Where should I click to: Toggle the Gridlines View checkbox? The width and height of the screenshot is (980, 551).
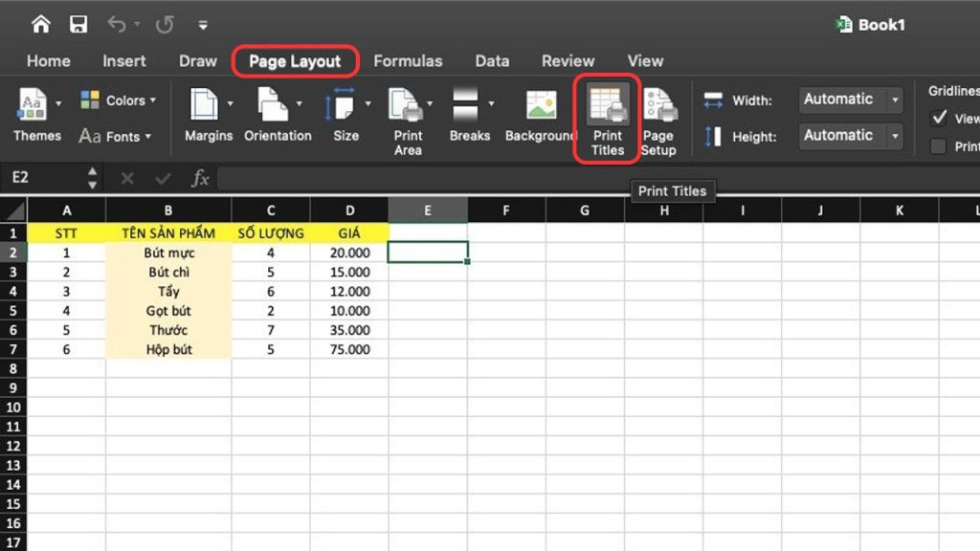939,118
